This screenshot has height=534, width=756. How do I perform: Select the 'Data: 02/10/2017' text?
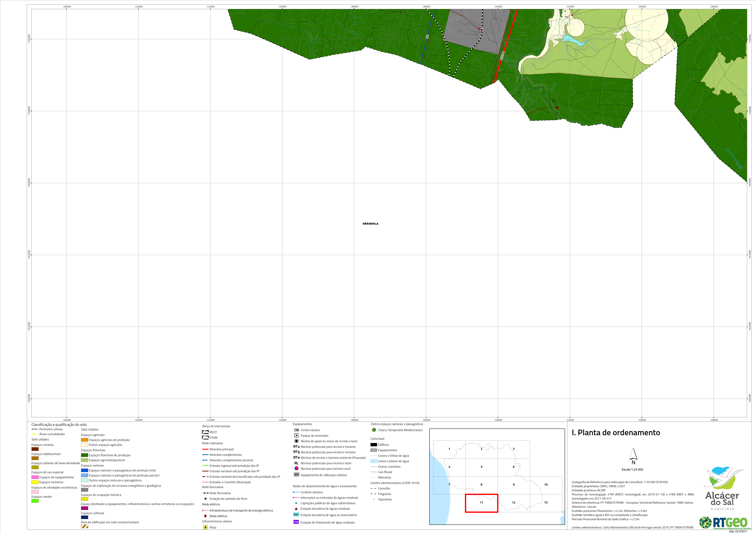(x=738, y=531)
